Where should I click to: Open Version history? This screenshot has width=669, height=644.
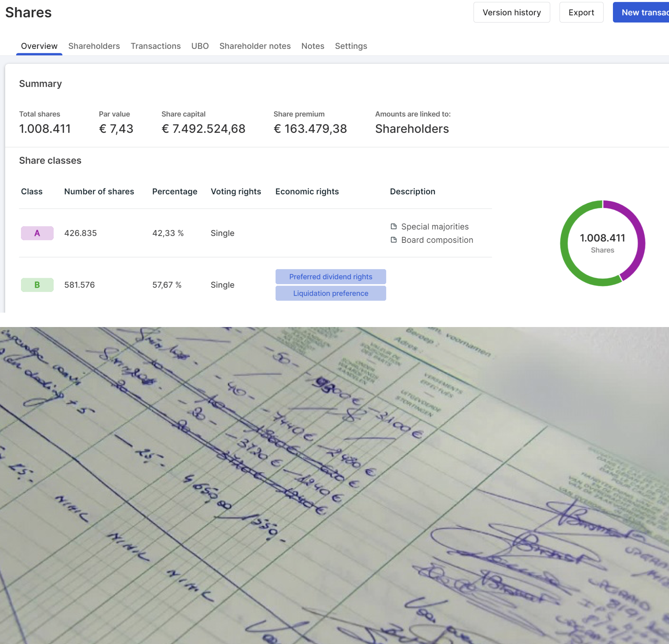pyautogui.click(x=511, y=13)
